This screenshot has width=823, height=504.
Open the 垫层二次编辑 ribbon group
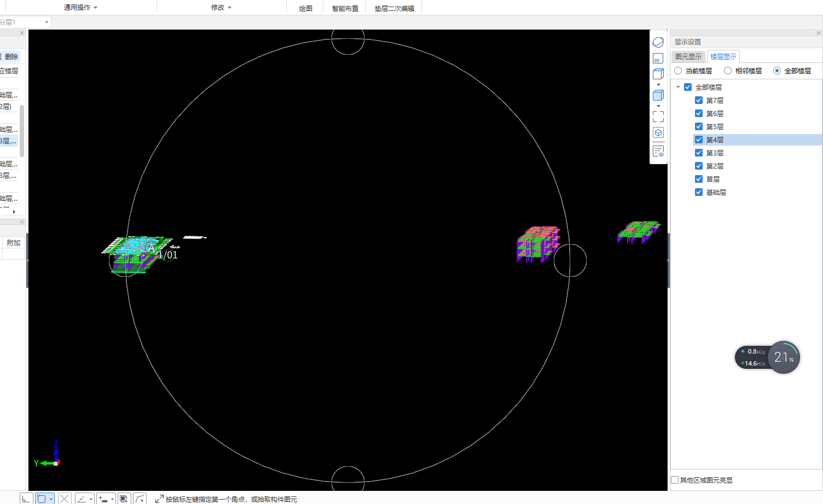pyautogui.click(x=395, y=8)
